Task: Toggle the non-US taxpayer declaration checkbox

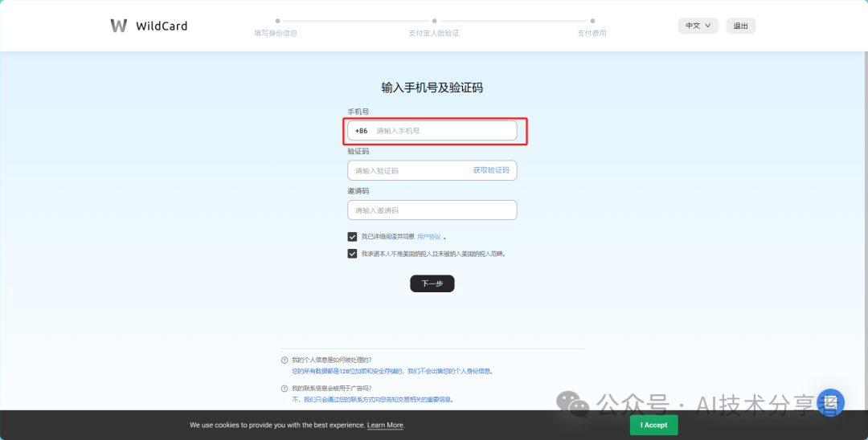Action: click(x=352, y=254)
